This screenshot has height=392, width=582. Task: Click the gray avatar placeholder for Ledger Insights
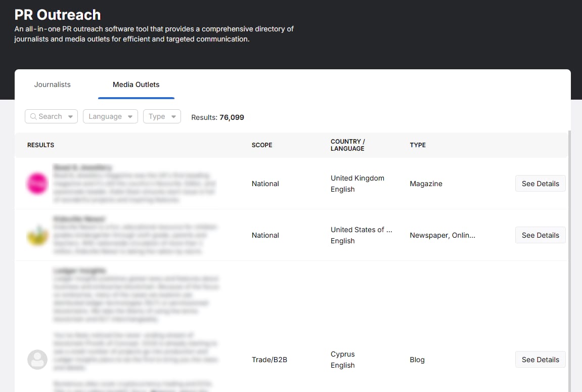[x=37, y=360]
